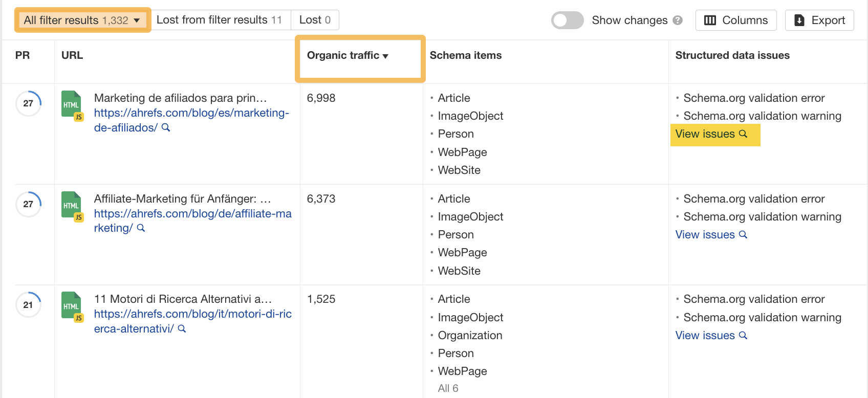Click highlighted View issues link in first row
This screenshot has height=398, width=868.
(711, 134)
